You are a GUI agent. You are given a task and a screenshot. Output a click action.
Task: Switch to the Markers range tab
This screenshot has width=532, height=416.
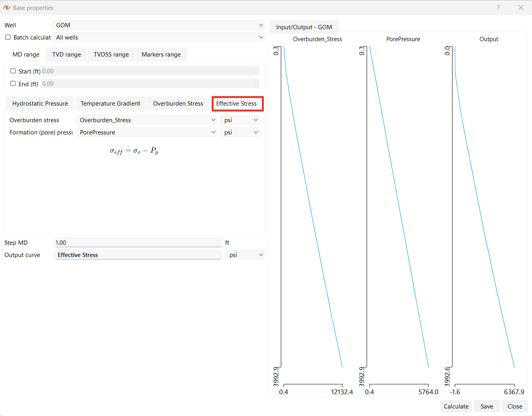[x=161, y=55]
